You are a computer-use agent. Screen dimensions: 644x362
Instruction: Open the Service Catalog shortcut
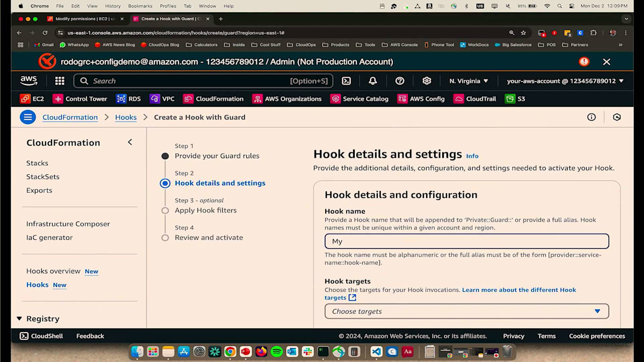point(360,99)
